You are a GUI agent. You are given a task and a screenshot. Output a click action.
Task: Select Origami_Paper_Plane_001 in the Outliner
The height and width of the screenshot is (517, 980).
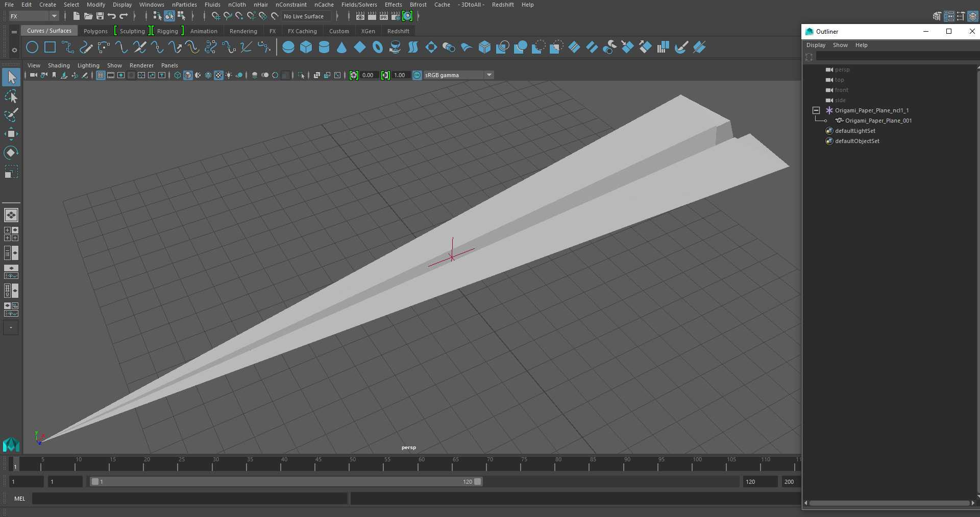(878, 121)
